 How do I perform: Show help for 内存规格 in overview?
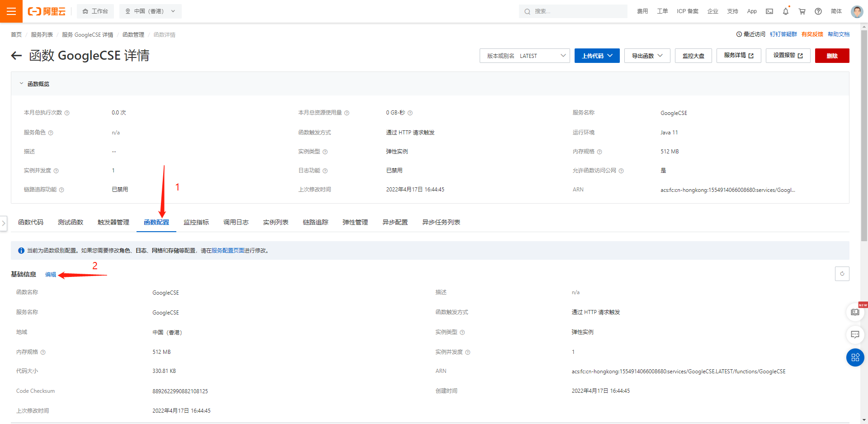tap(599, 152)
